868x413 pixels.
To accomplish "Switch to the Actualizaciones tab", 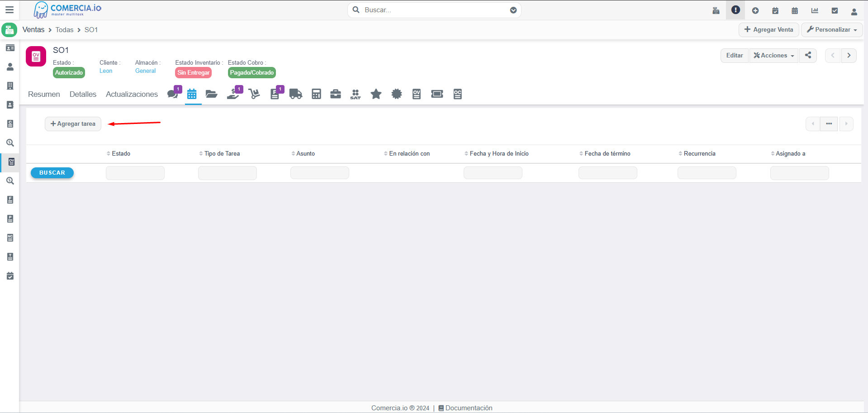I will (x=132, y=94).
